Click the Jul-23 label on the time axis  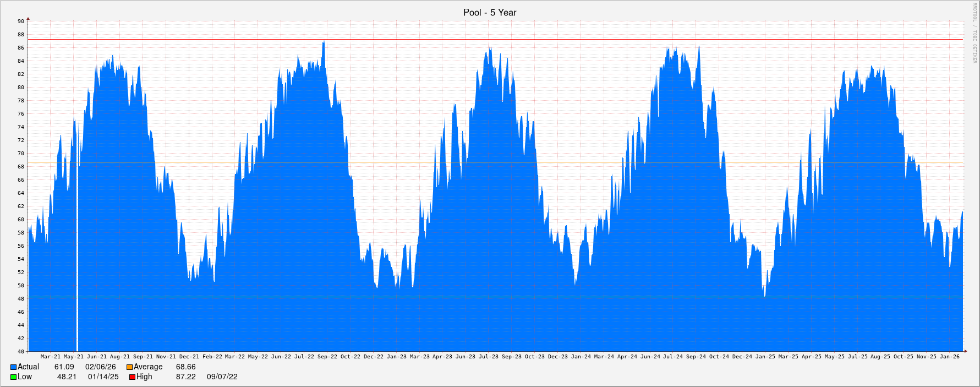pos(488,357)
